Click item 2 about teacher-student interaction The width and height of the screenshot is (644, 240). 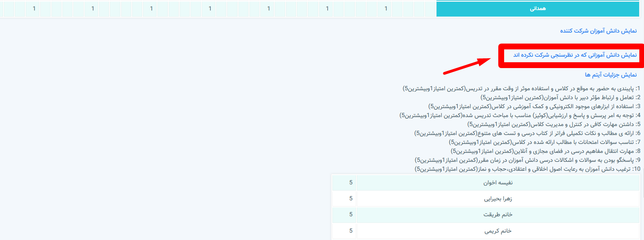point(560,98)
